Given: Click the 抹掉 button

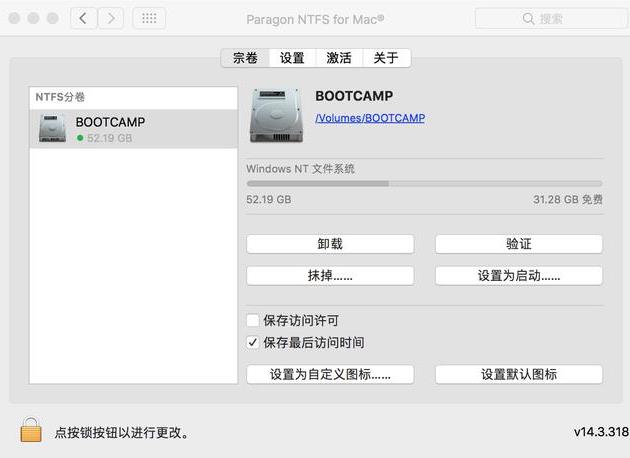Looking at the screenshot, I should tap(330, 275).
